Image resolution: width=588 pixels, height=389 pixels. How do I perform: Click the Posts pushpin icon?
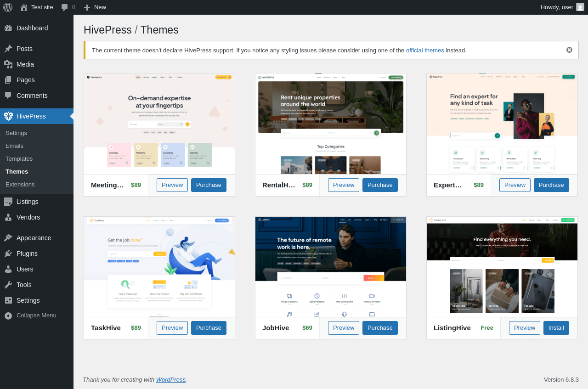coord(8,49)
